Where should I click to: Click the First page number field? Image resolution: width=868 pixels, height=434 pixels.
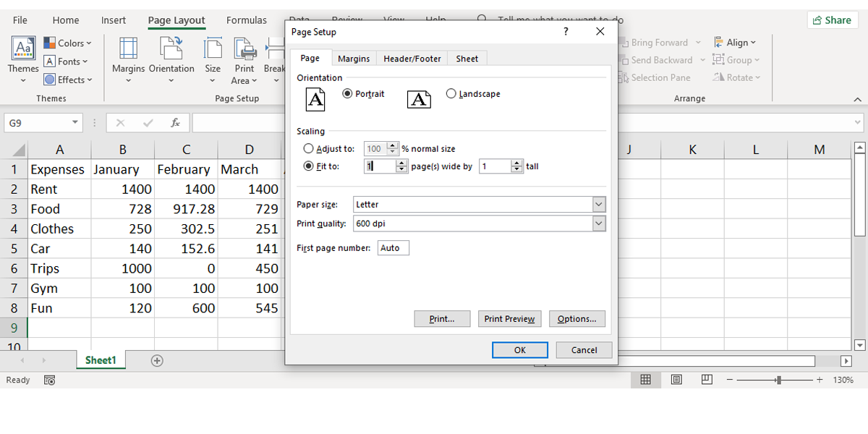click(x=393, y=248)
